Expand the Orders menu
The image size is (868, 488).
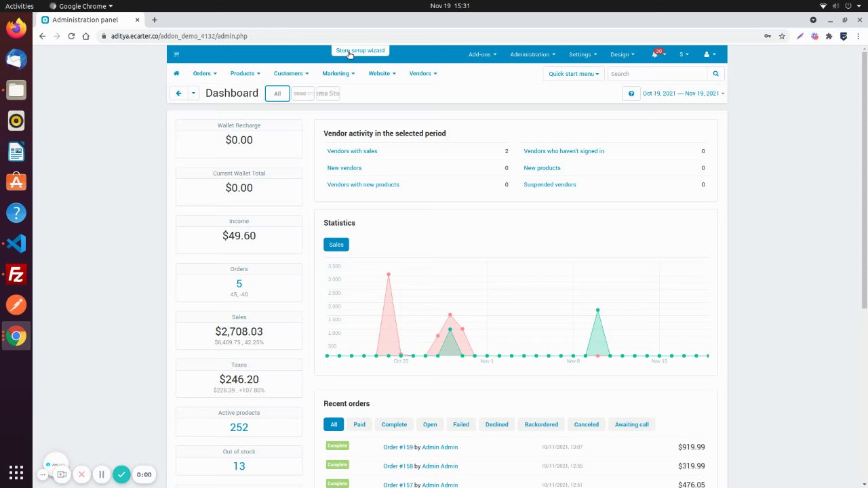205,73
